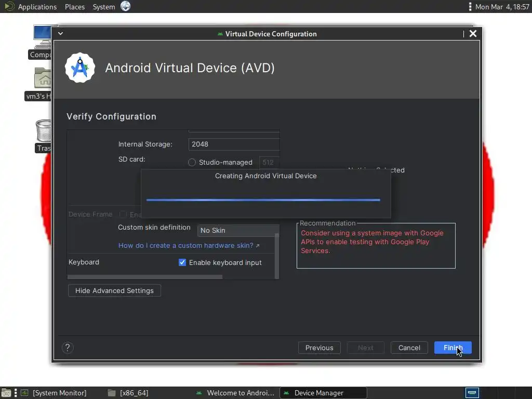The height and width of the screenshot is (399, 532).
Task: Open the Places menu
Action: click(75, 7)
